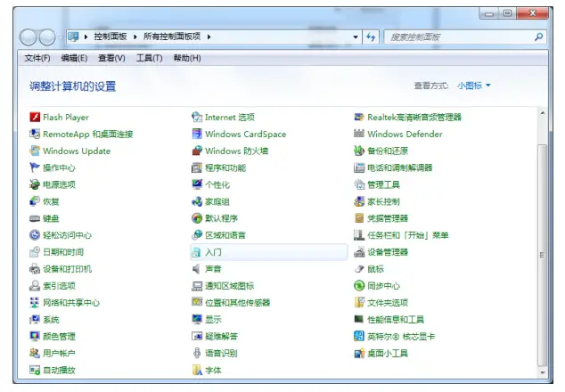Click the back navigation button
Screen dimensions: 565x392
click(29, 37)
